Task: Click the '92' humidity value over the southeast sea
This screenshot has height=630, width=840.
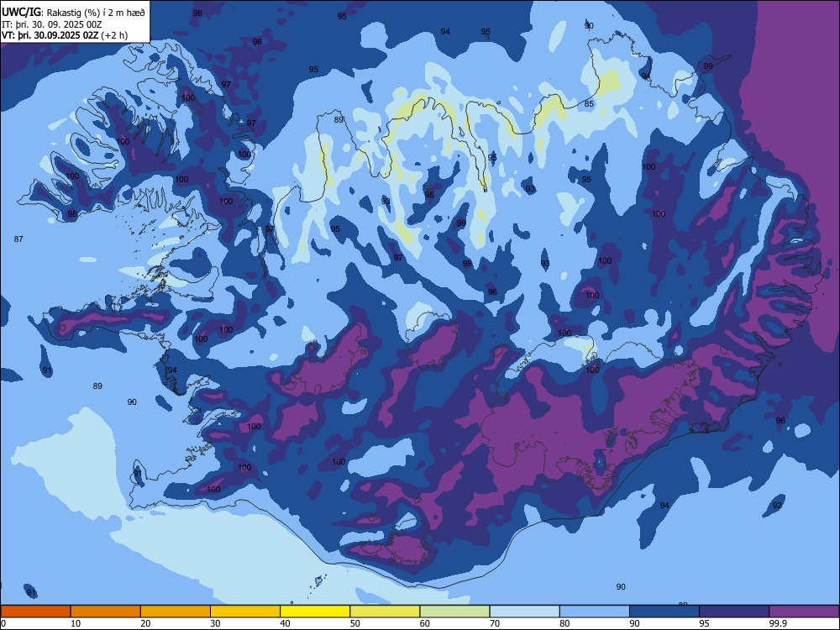Action: tap(777, 505)
